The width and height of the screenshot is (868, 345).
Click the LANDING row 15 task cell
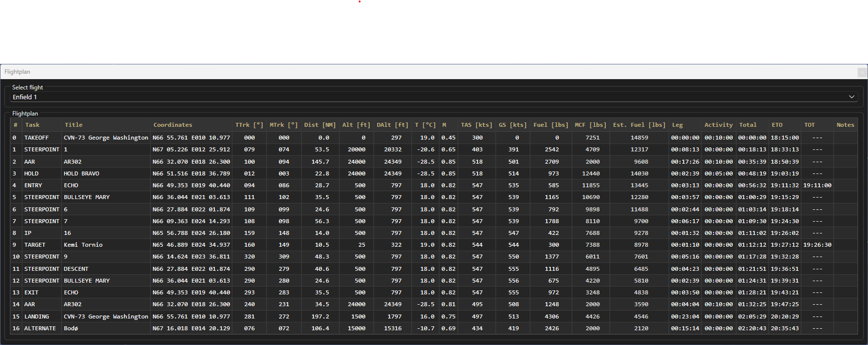[x=36, y=316]
